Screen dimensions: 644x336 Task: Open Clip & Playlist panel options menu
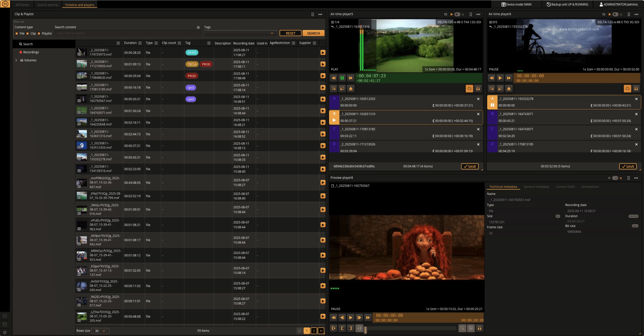320,14
